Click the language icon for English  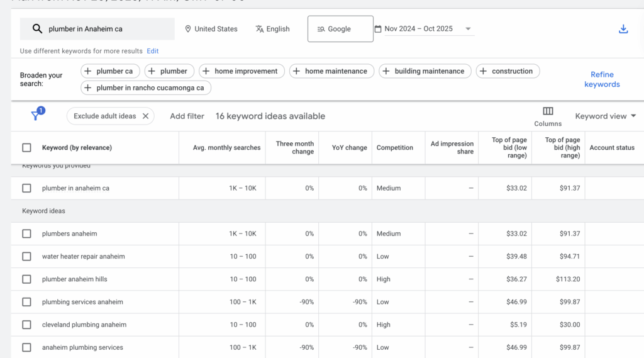[x=260, y=29]
